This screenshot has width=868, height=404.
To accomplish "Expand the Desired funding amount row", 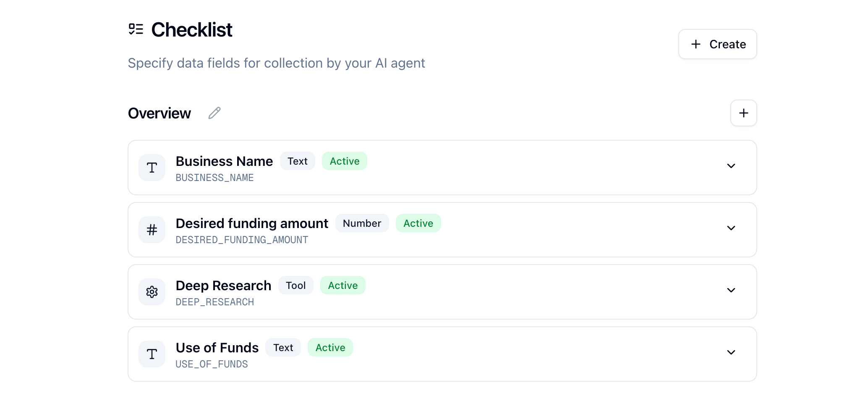I will coord(731,228).
